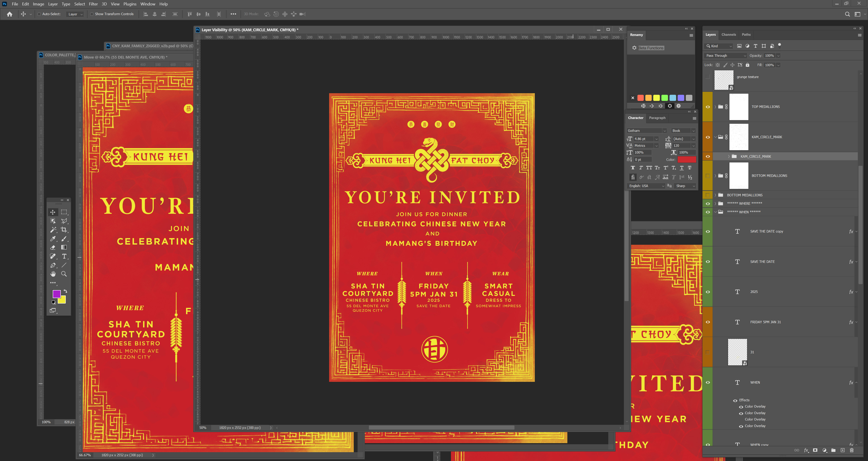Apply All Caps TT in Character panel
The width and height of the screenshot is (868, 461).
click(x=649, y=168)
